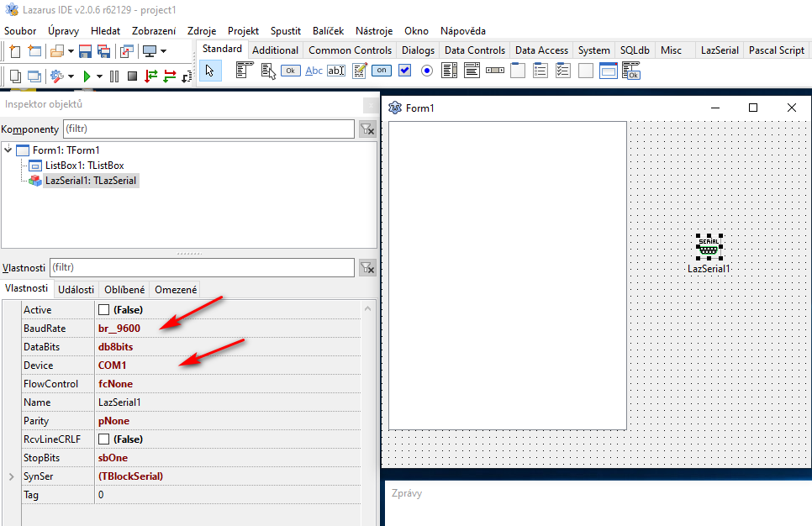Open the recent files dropdown arrow beside Open

coord(71,51)
